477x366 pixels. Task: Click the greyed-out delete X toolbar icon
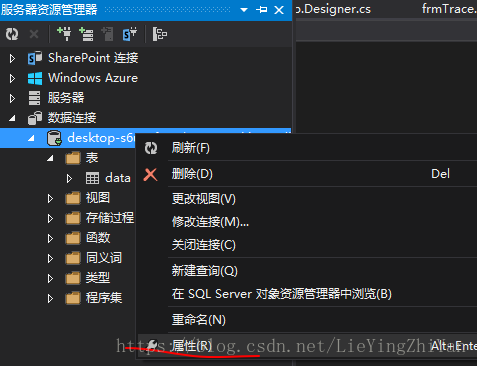[x=34, y=34]
